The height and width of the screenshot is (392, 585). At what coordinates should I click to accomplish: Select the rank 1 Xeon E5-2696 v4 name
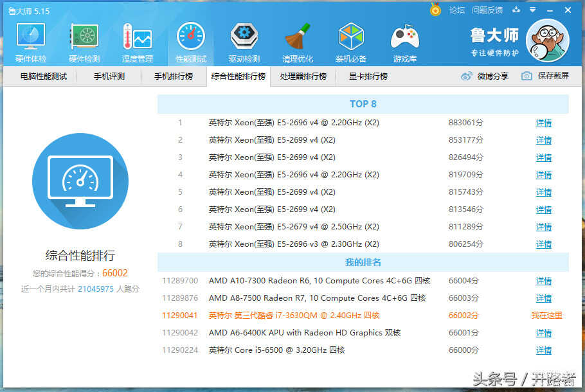[x=294, y=123]
